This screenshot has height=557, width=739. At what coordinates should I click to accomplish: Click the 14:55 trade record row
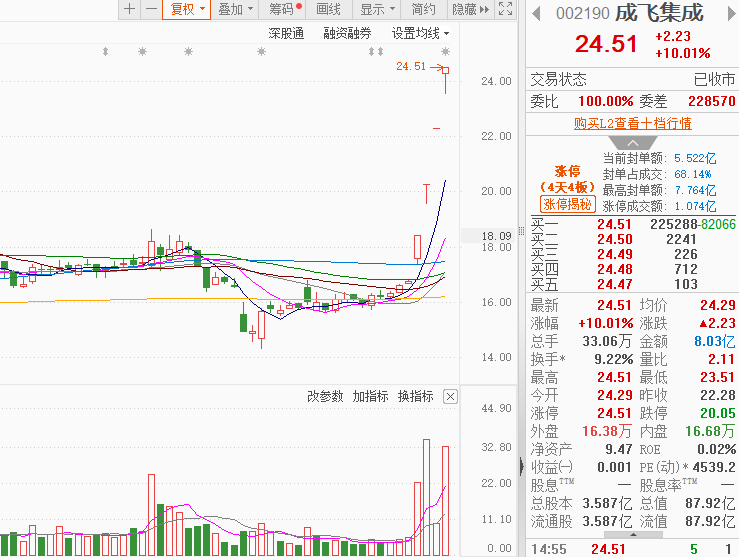[632, 549]
